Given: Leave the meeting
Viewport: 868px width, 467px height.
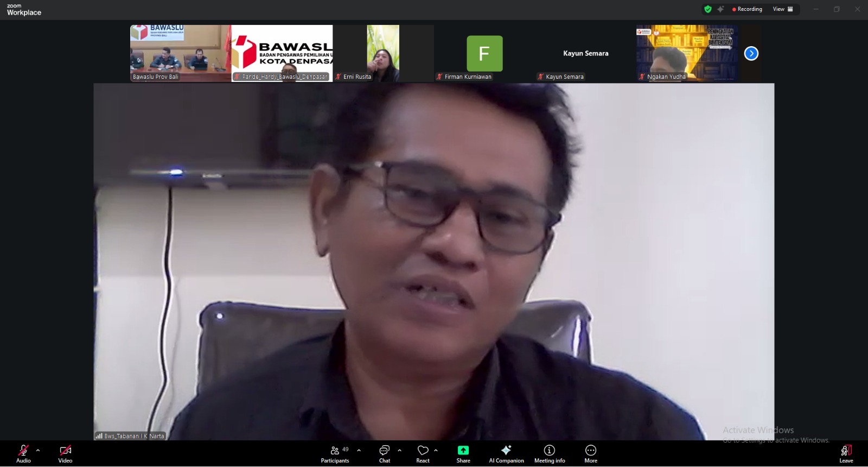Looking at the screenshot, I should pos(846,453).
